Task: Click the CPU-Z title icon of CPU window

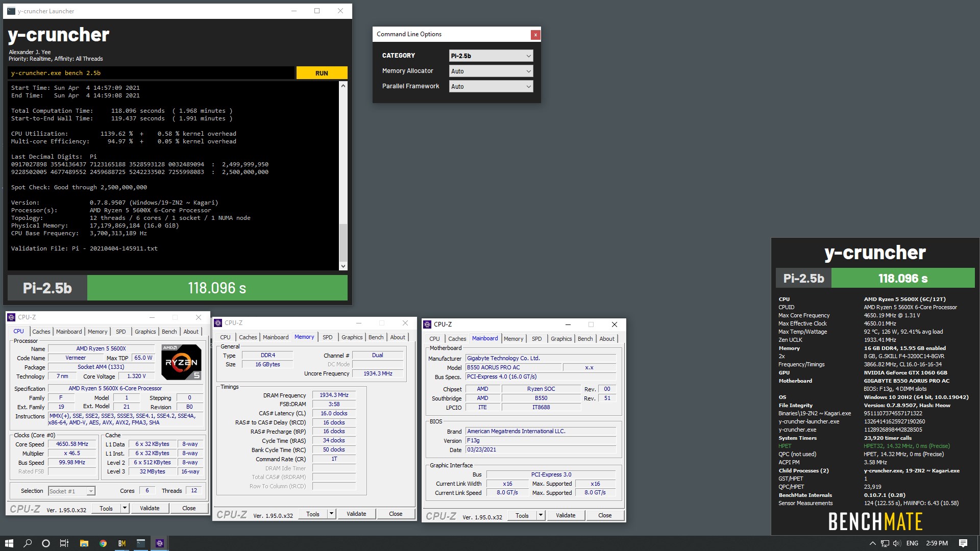Action: [11, 317]
